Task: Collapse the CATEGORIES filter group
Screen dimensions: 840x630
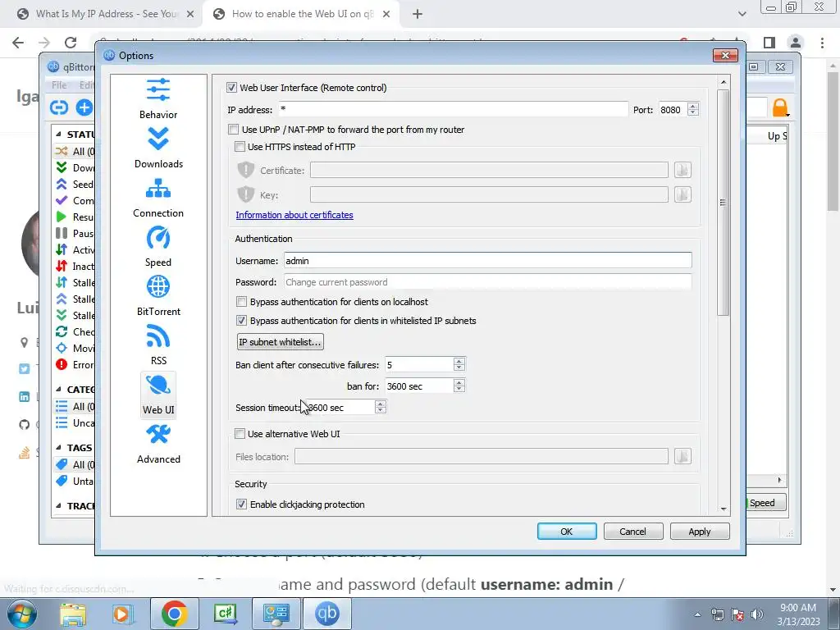Action: point(58,389)
